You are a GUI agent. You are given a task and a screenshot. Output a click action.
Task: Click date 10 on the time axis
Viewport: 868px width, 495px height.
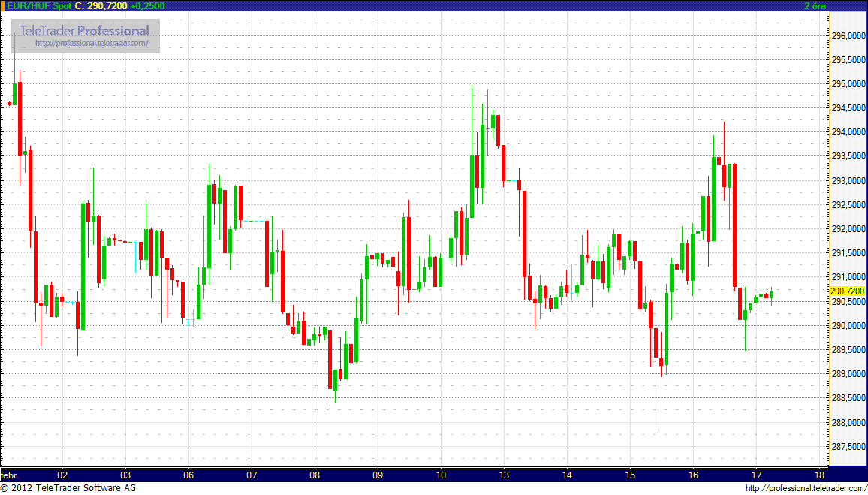click(442, 475)
